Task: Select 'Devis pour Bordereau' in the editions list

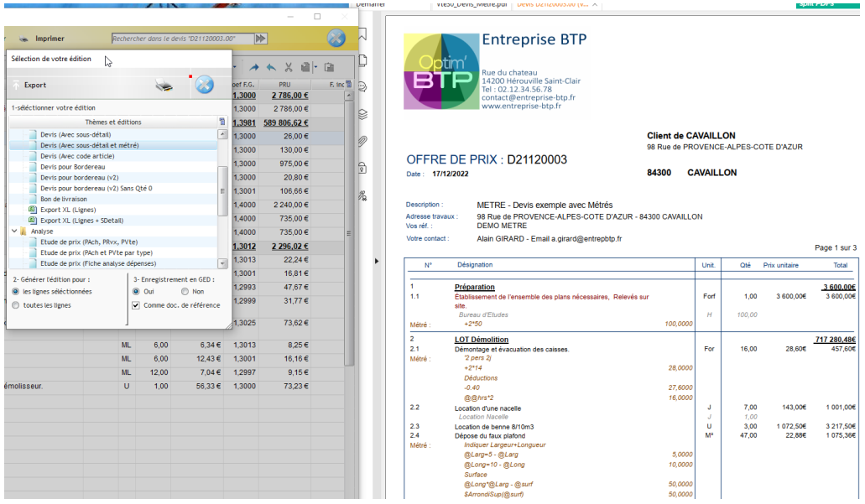Action: [77, 167]
